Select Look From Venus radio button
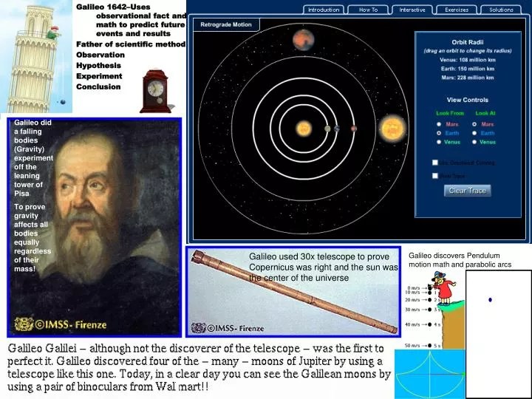Image resolution: width=532 pixels, height=399 pixels. pyautogui.click(x=439, y=142)
